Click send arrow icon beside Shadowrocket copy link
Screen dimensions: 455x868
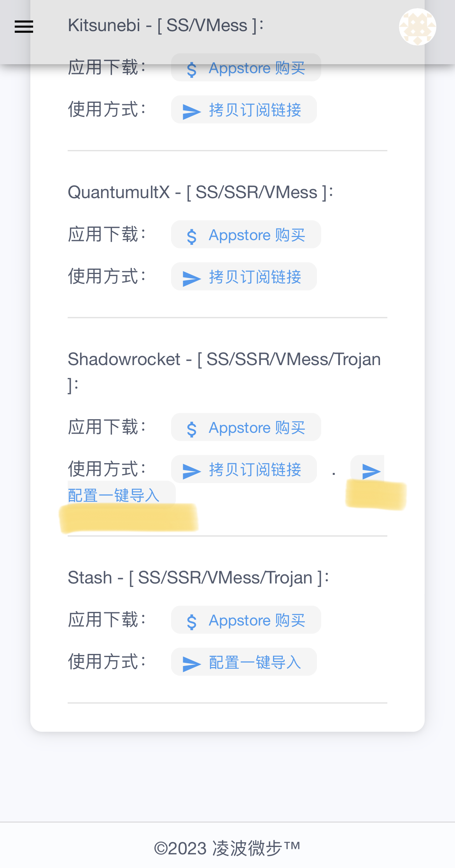[371, 471]
